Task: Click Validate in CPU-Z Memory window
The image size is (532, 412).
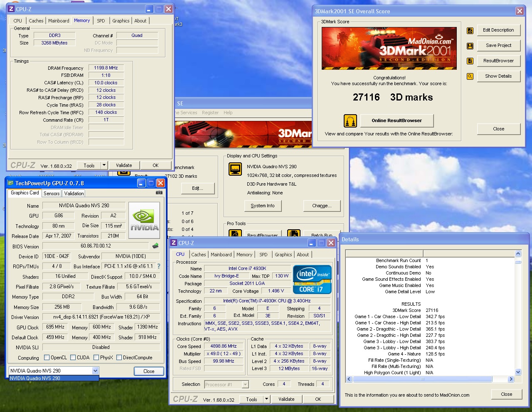Action: [x=124, y=165]
